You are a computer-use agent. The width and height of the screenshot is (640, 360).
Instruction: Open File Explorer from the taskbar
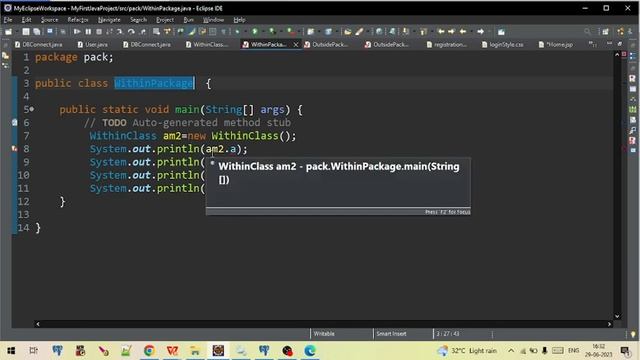(x=195, y=350)
